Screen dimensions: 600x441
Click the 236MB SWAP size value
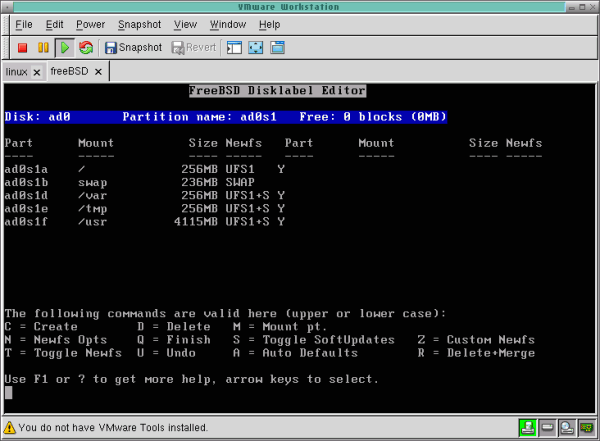click(199, 182)
